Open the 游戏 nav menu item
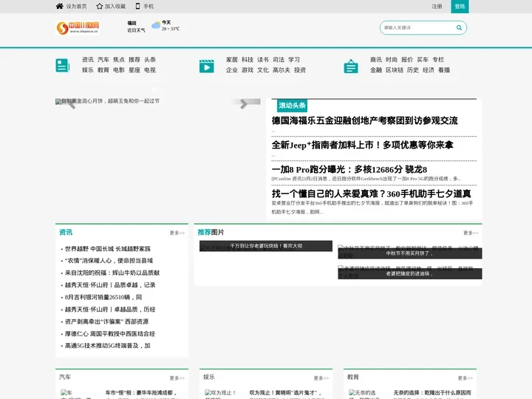 (248, 70)
